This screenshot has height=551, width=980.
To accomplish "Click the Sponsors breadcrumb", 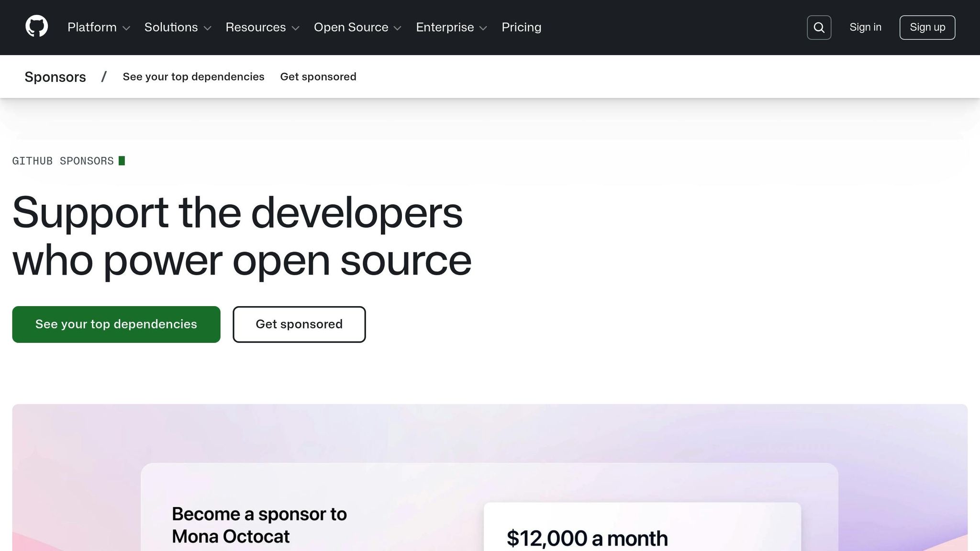I will (56, 77).
